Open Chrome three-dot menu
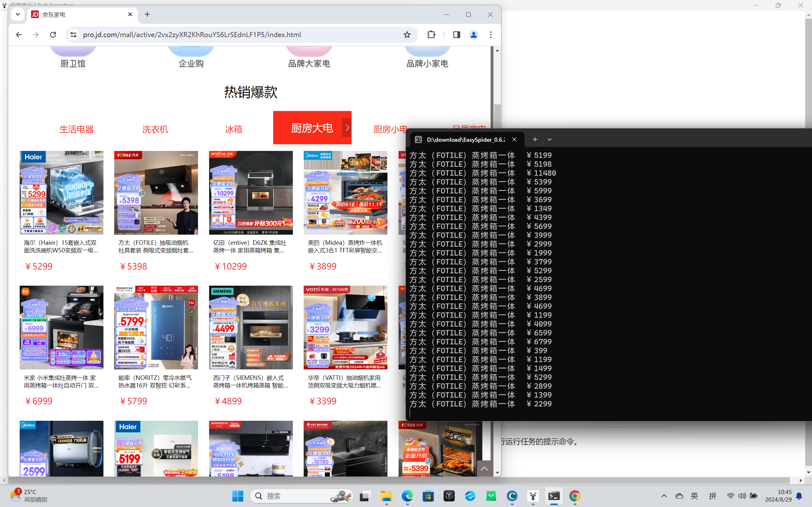Screen dimensions: 812x507 point(491,35)
